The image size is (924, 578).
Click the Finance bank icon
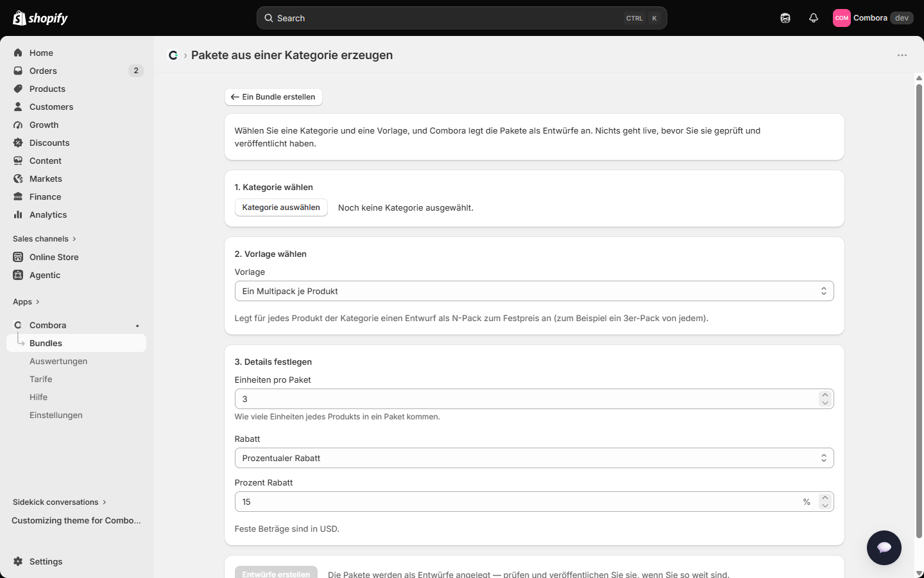tap(18, 197)
